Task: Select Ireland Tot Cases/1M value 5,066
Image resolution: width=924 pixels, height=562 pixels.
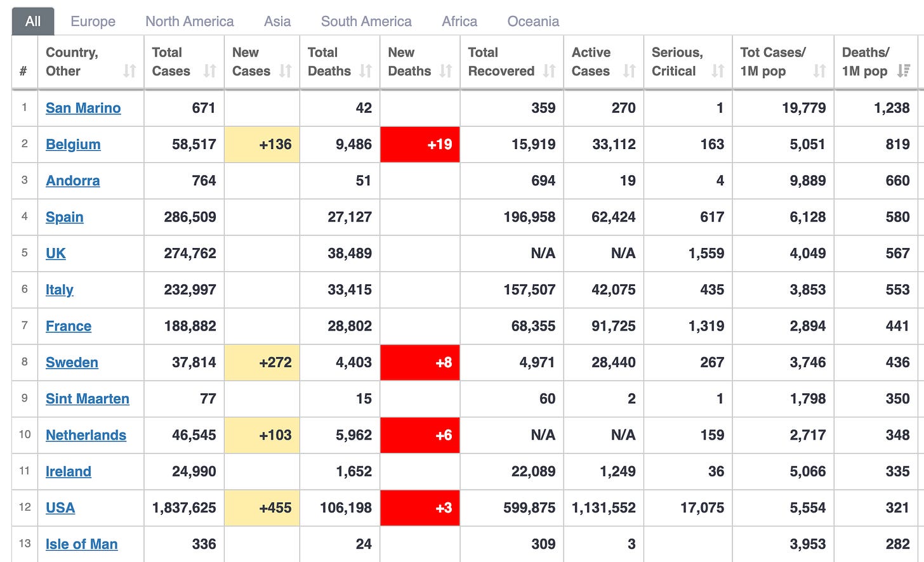Action: 808,472
